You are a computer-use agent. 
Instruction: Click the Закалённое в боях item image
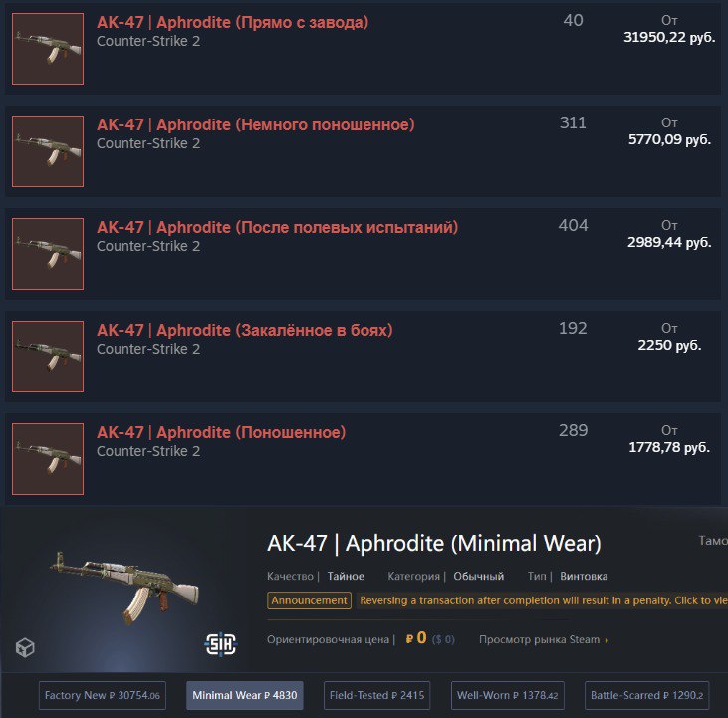pos(48,357)
